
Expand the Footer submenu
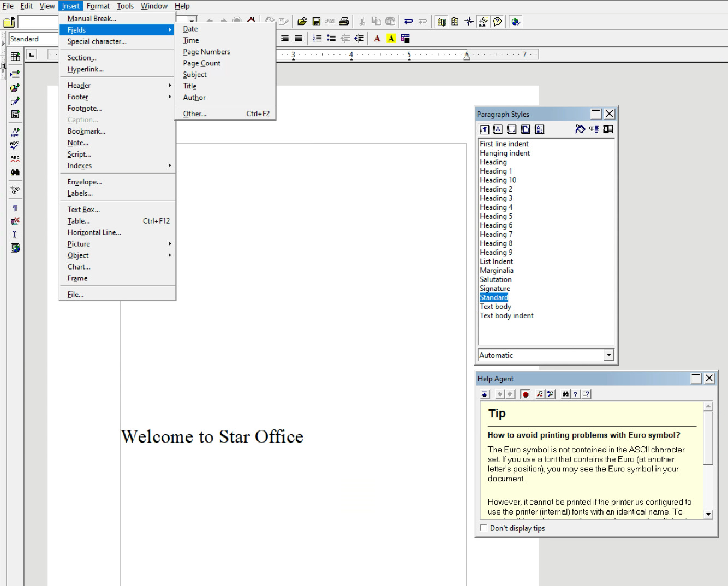point(117,97)
